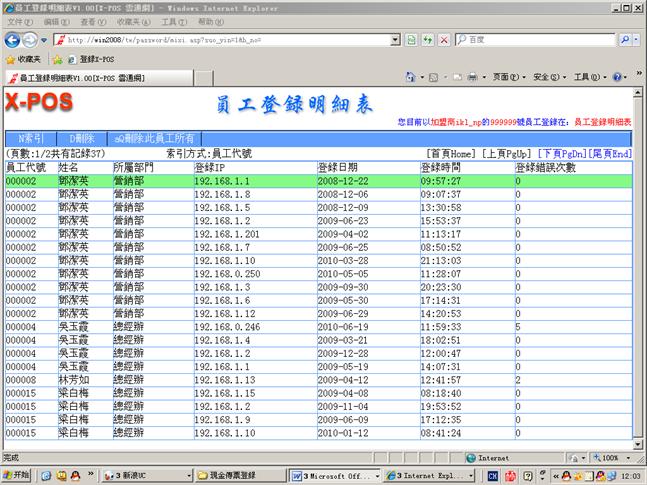This screenshot has height=485, width=647.
Task: Go to next page via 下頁PgDn link
Action: click(560, 154)
